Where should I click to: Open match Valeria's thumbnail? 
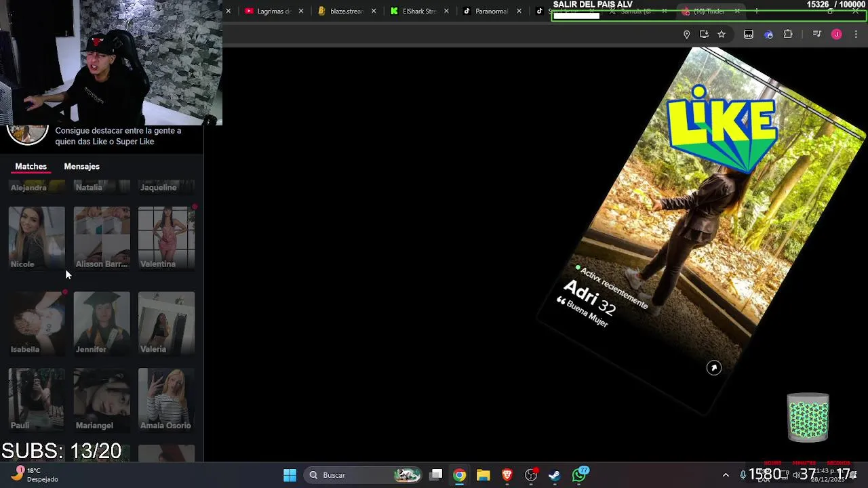pyautogui.click(x=166, y=323)
